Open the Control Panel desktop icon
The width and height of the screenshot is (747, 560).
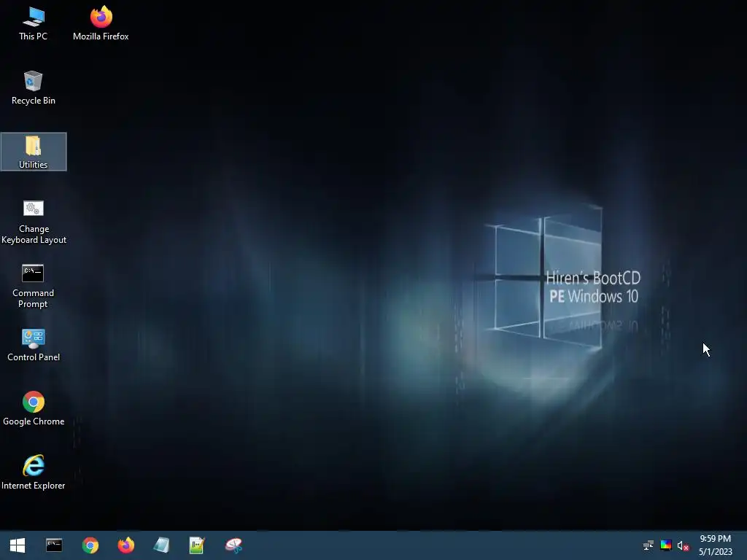(34, 345)
